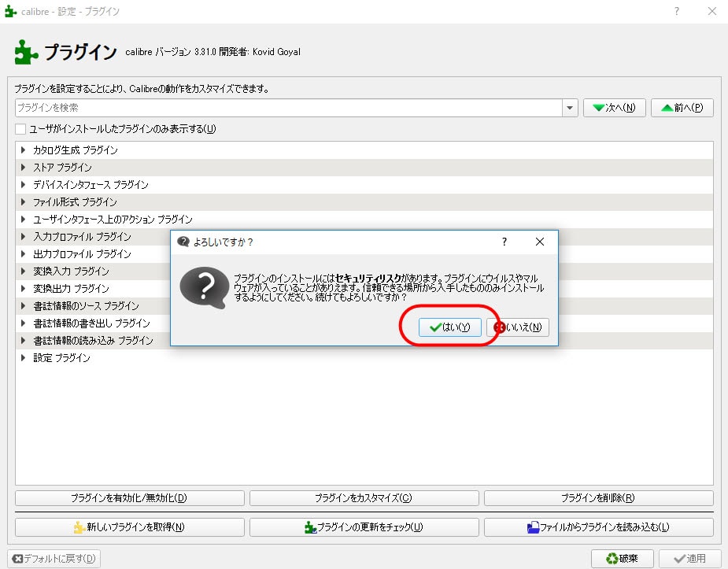Click main window help question mark
The width and height of the screenshot is (728, 569).
coord(677,11)
